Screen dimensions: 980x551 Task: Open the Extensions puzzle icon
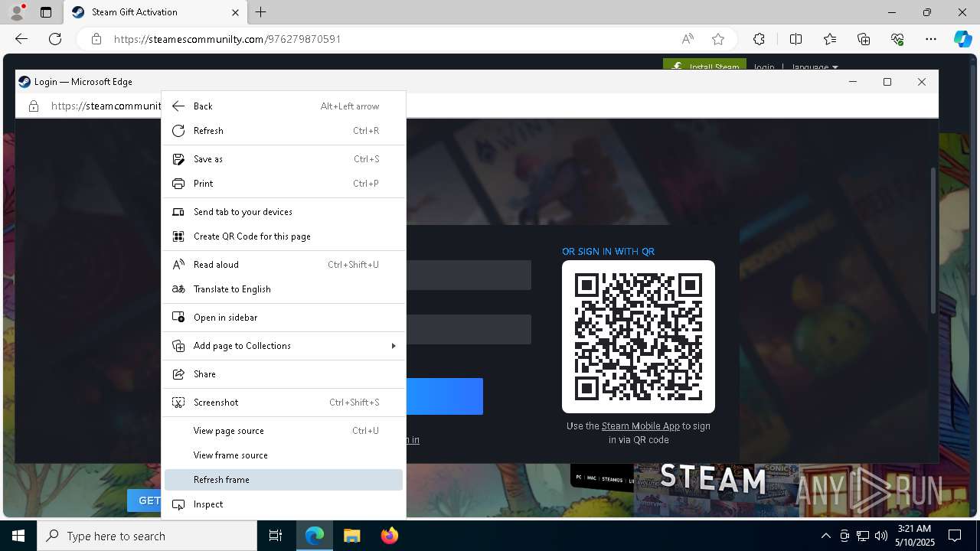click(759, 39)
